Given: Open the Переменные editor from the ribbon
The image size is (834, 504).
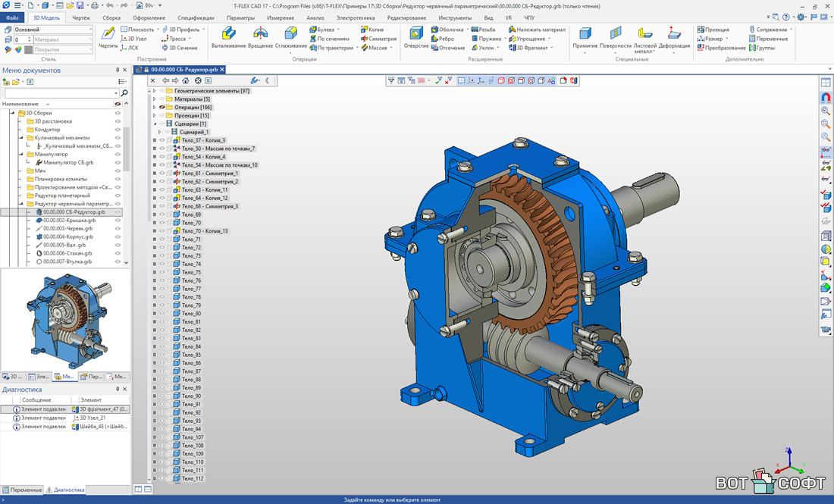Looking at the screenshot, I should [x=768, y=39].
